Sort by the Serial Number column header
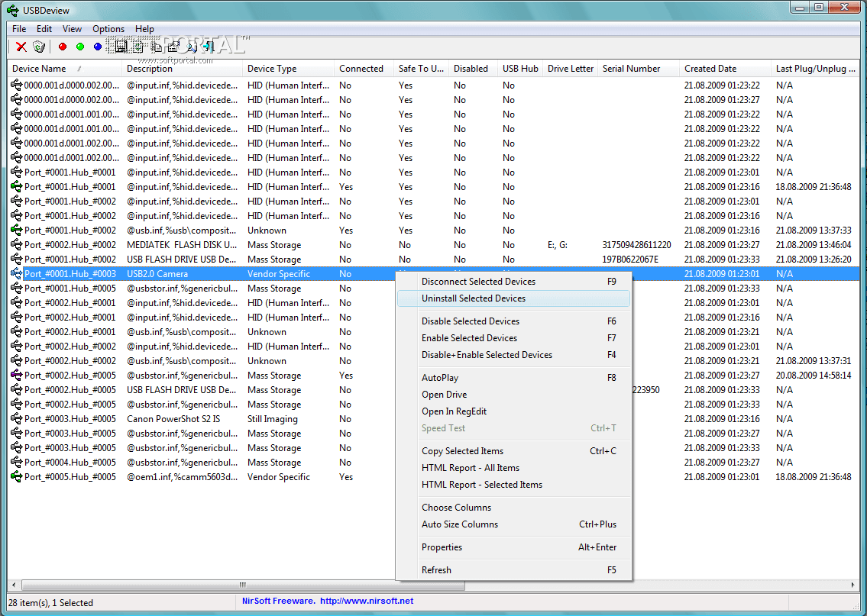This screenshot has width=867, height=616. 639,69
